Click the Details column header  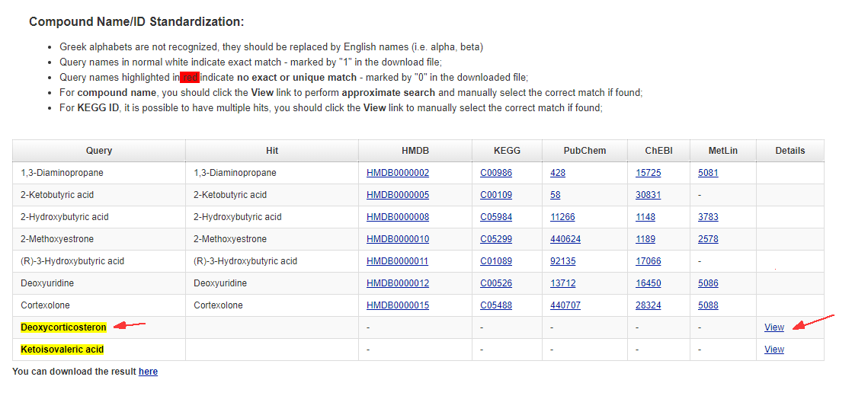pyautogui.click(x=790, y=151)
